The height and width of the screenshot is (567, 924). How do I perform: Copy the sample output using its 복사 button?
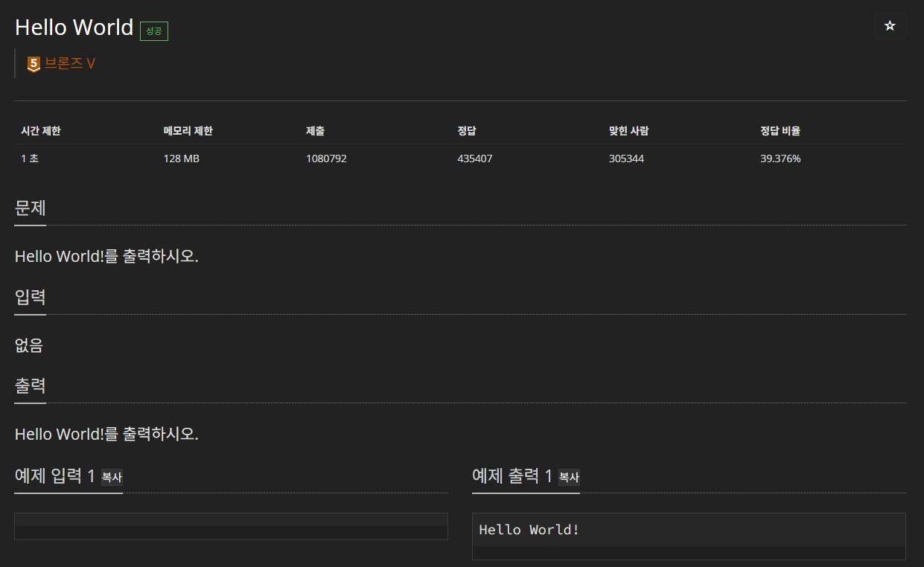coord(569,478)
